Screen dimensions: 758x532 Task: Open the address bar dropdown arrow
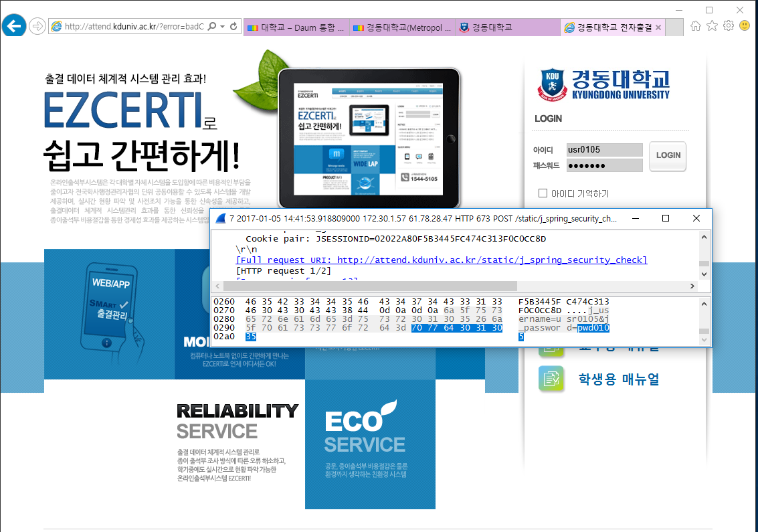pos(222,27)
